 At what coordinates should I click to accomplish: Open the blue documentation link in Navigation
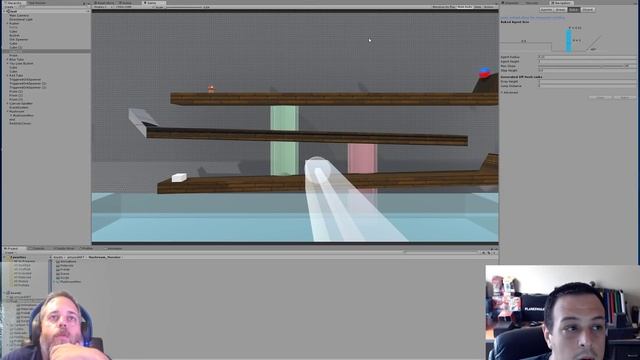pos(533,18)
